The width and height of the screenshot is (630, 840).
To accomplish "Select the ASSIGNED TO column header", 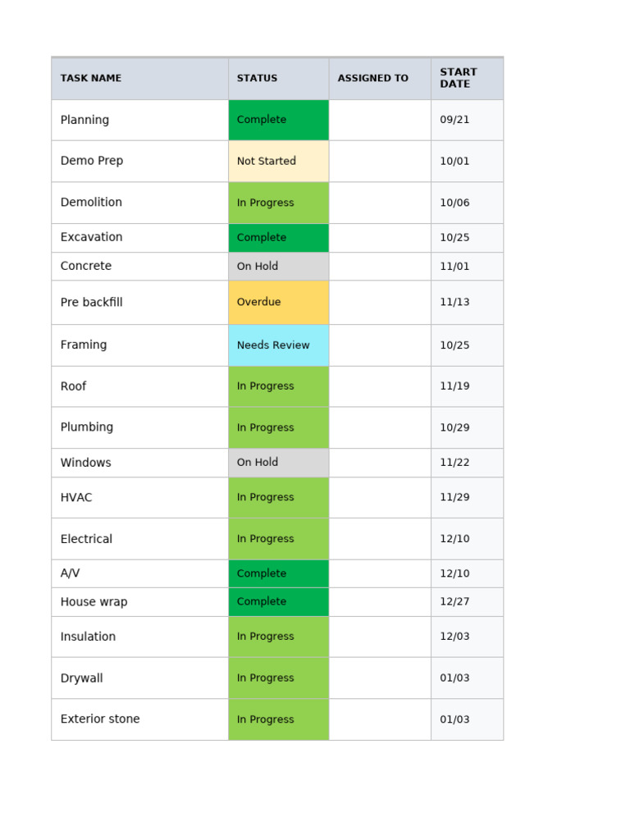I will point(380,78).
